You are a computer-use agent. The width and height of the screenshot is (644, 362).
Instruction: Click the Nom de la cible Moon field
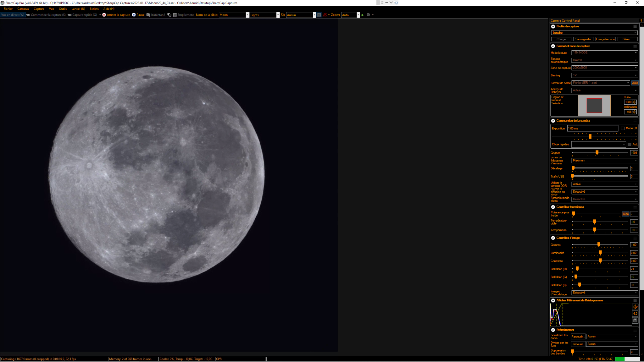pos(234,15)
